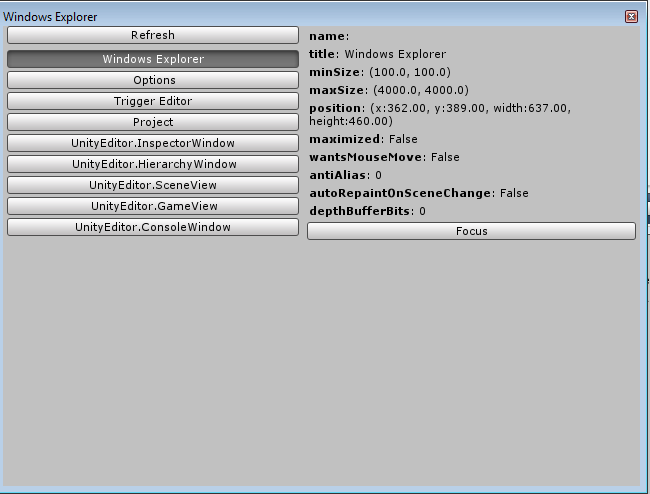Screen dimensions: 650x494
Task: Choose the Trigger Editor window
Action: click(x=153, y=101)
